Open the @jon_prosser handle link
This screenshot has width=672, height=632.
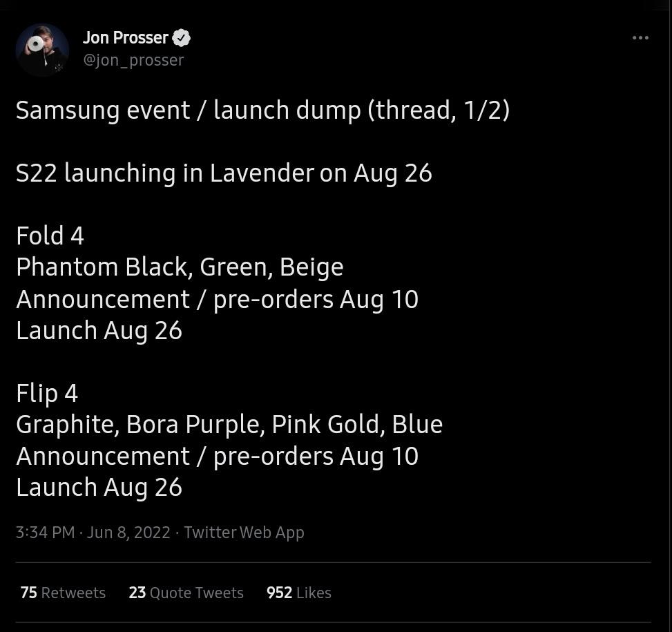[133, 60]
